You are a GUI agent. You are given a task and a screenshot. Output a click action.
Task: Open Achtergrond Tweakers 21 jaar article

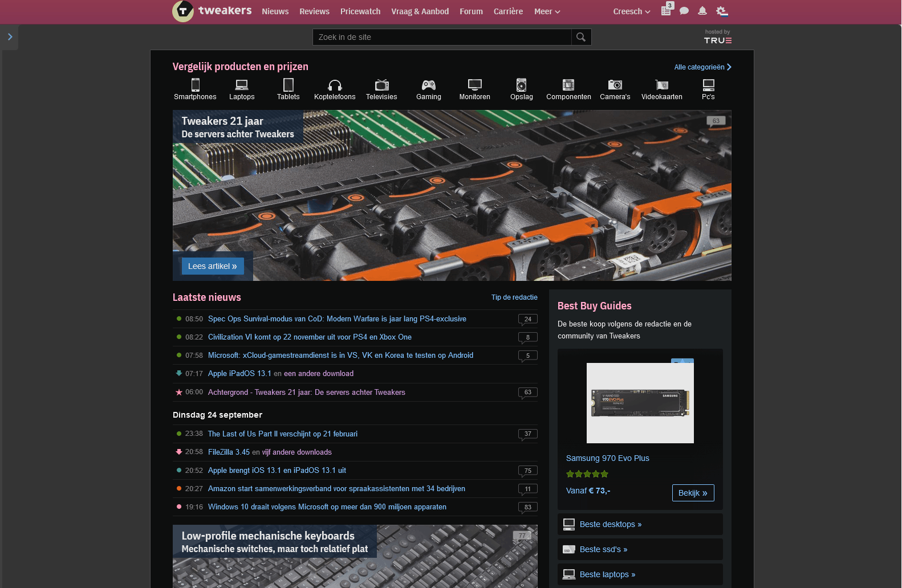pyautogui.click(x=307, y=393)
